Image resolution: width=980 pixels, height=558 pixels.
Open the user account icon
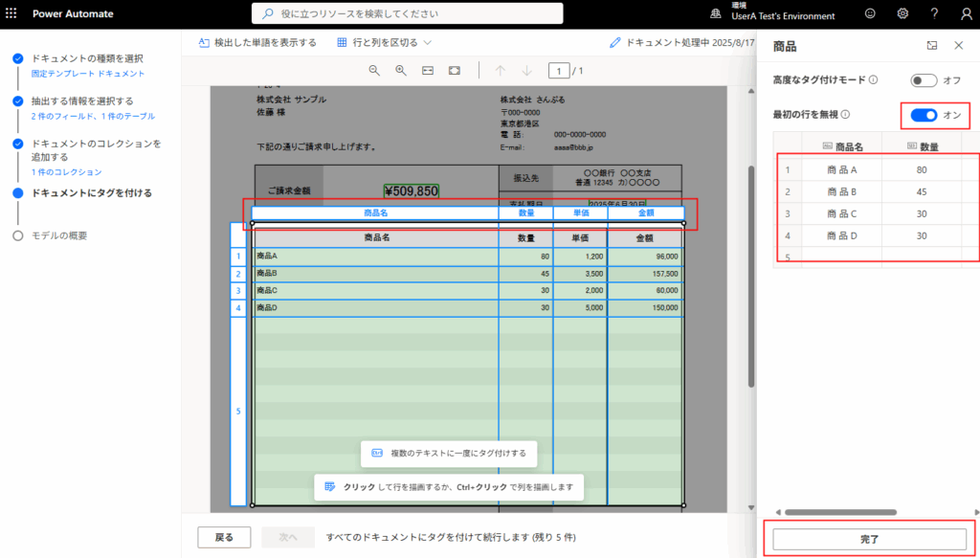coord(967,13)
